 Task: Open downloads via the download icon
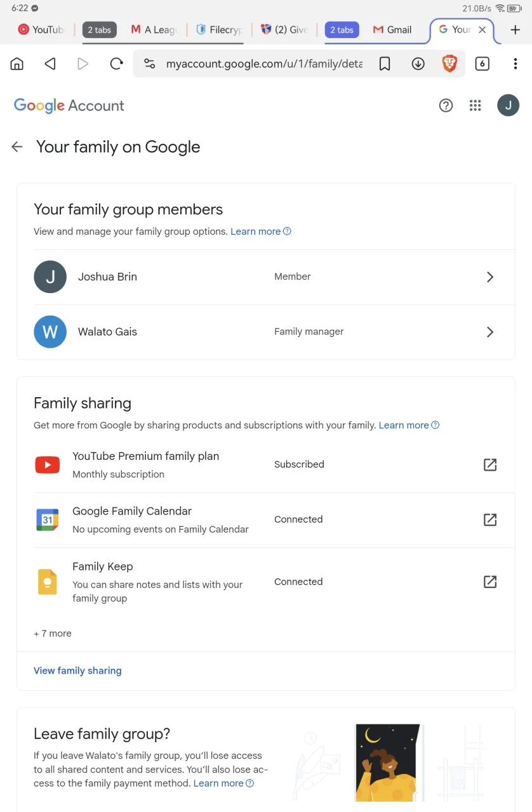pos(418,64)
